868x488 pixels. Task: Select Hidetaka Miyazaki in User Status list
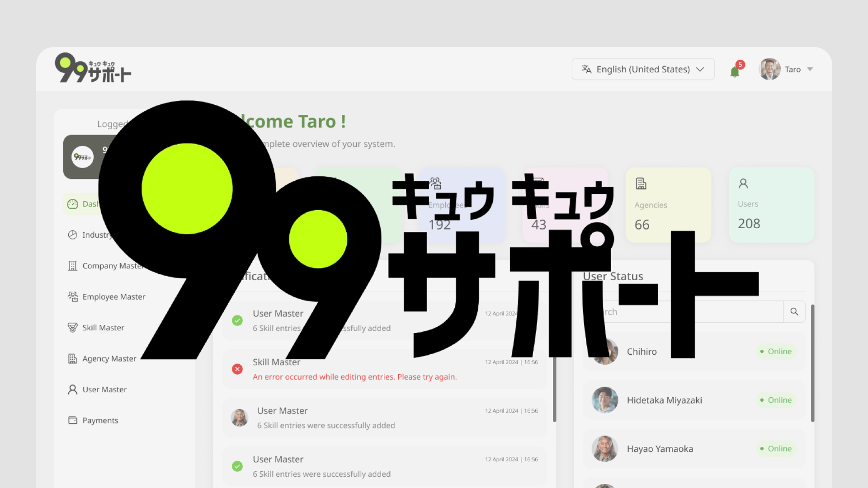(694, 400)
